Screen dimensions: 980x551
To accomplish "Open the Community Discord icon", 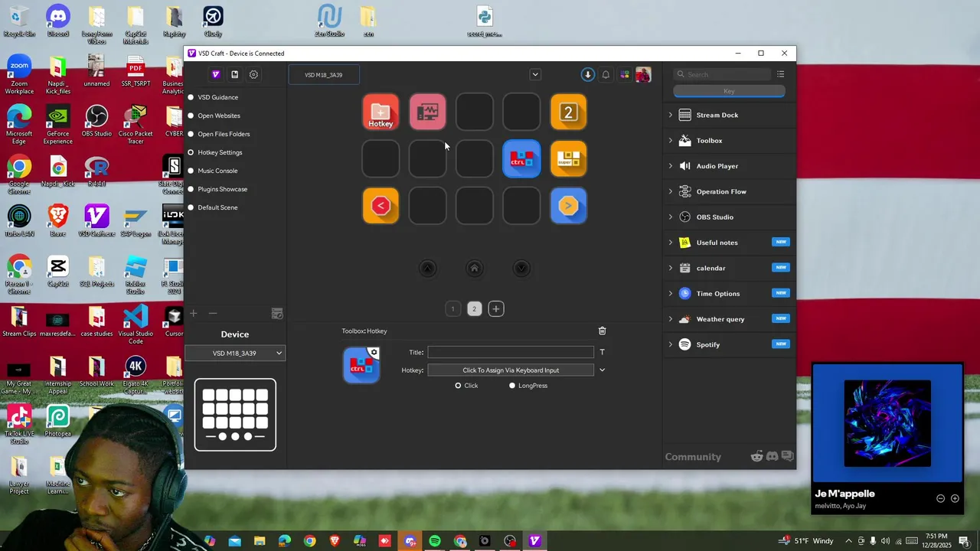I will point(772,457).
